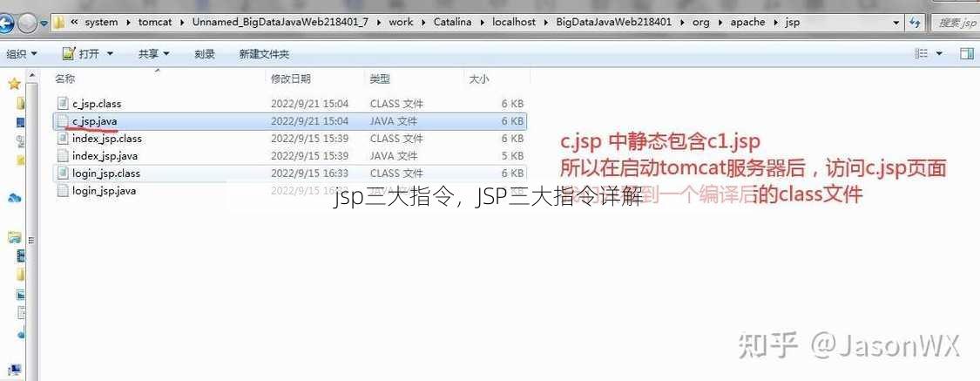Click the date 2022/9/15 16:33 of login_jsp.class
This screenshot has height=381, width=980.
309,173
